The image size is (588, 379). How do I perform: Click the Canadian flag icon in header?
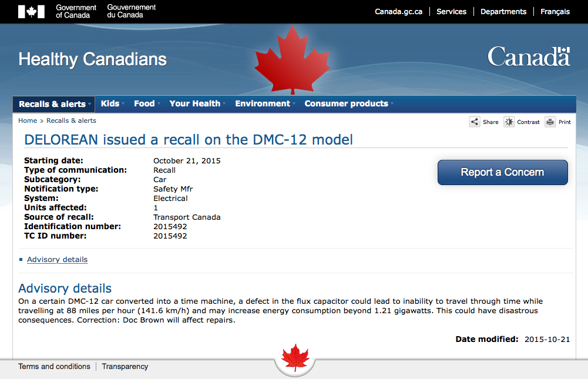pos(31,11)
